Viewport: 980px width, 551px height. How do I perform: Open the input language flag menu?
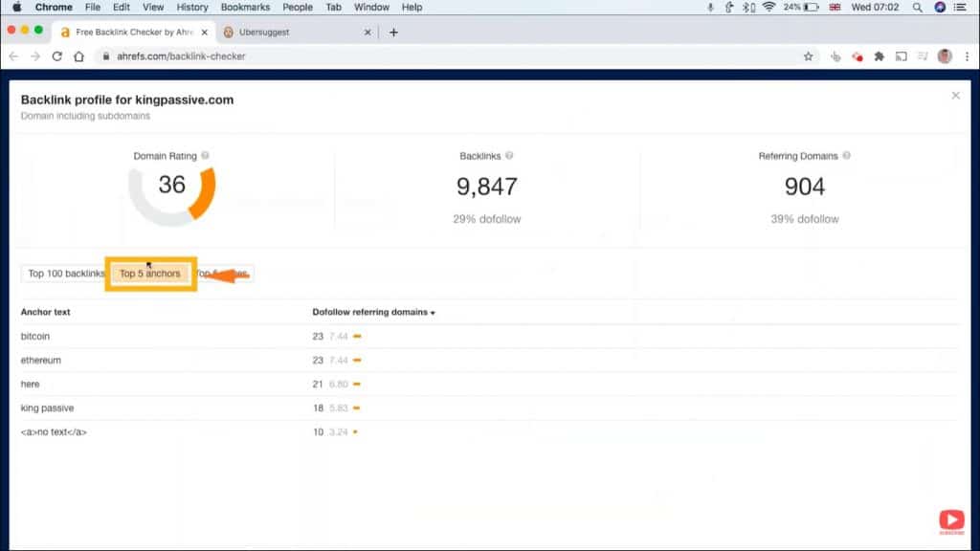[x=835, y=8]
